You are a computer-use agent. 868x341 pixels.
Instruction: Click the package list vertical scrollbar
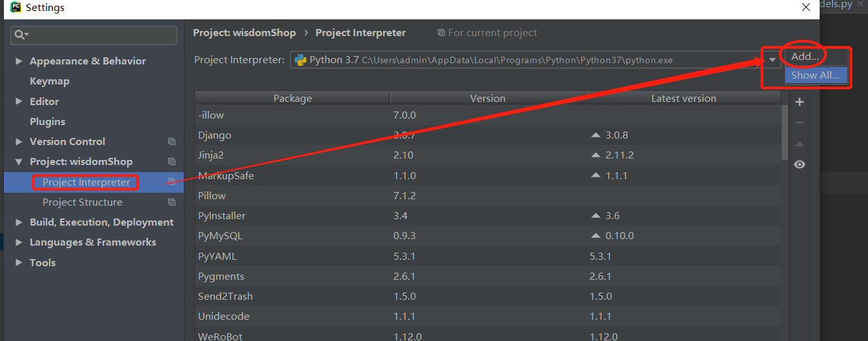[x=784, y=132]
